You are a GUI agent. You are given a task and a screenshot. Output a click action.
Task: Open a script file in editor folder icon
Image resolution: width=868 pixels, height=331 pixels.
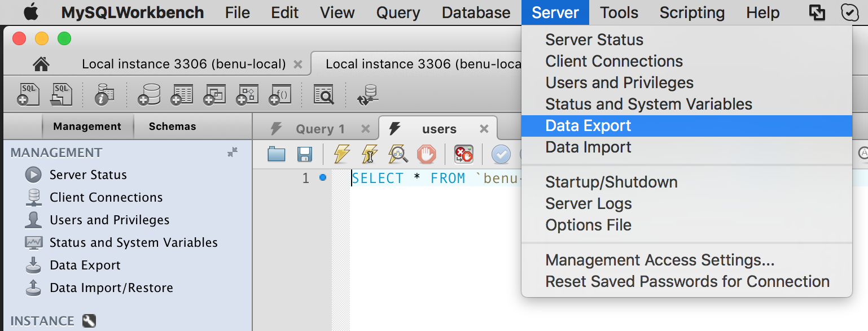point(277,154)
